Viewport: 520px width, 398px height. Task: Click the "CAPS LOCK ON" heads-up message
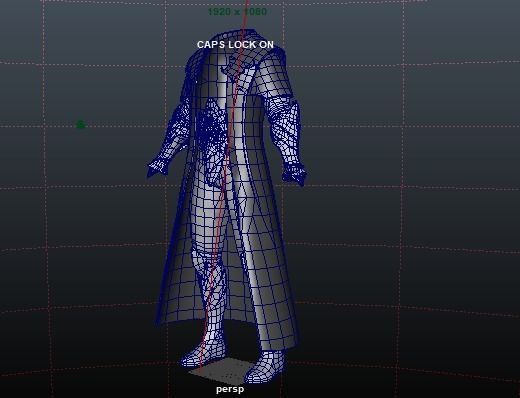(235, 45)
